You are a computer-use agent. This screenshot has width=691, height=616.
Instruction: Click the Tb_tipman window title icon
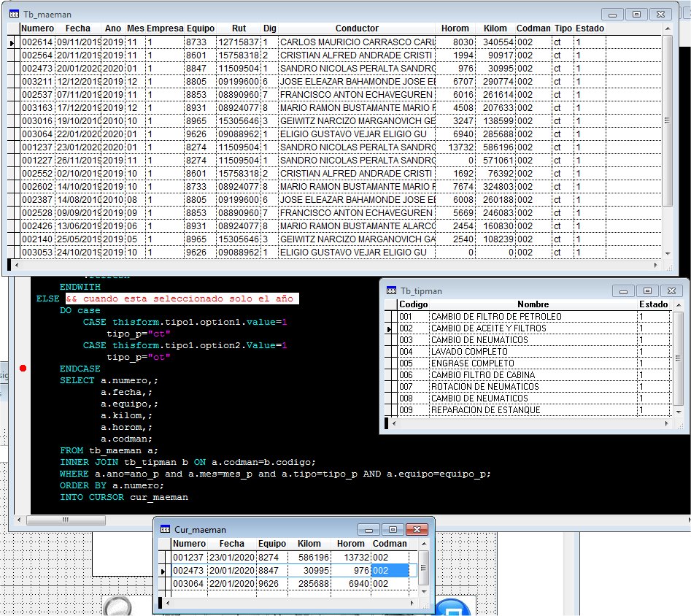pos(391,290)
